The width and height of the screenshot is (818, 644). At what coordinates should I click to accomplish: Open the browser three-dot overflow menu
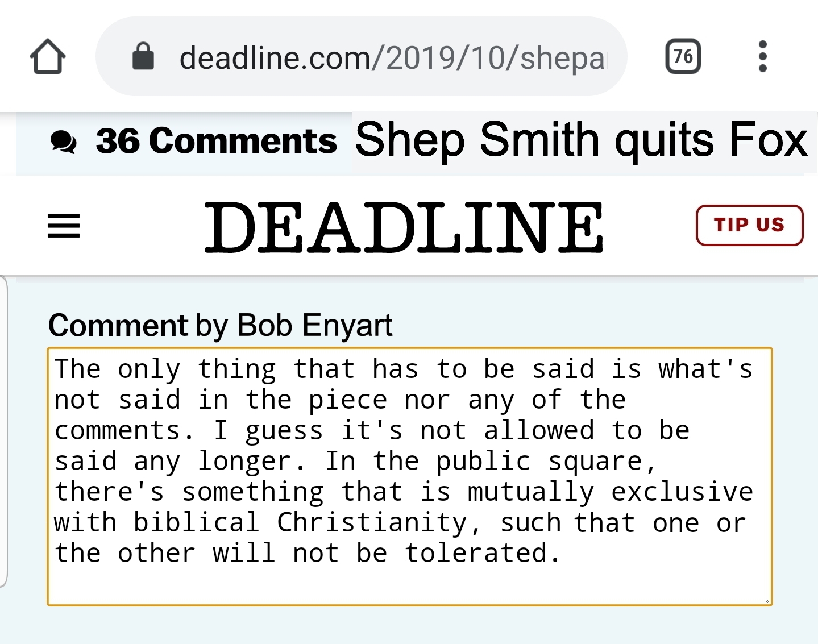point(762,57)
